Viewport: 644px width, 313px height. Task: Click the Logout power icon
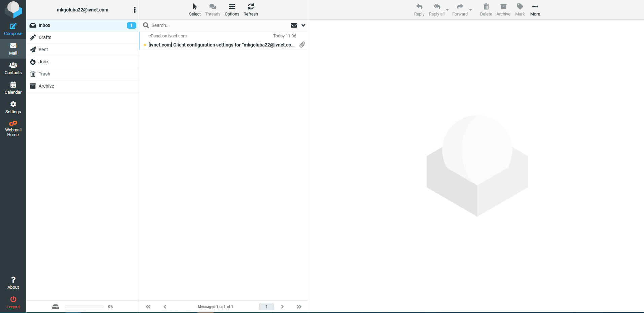tap(13, 299)
